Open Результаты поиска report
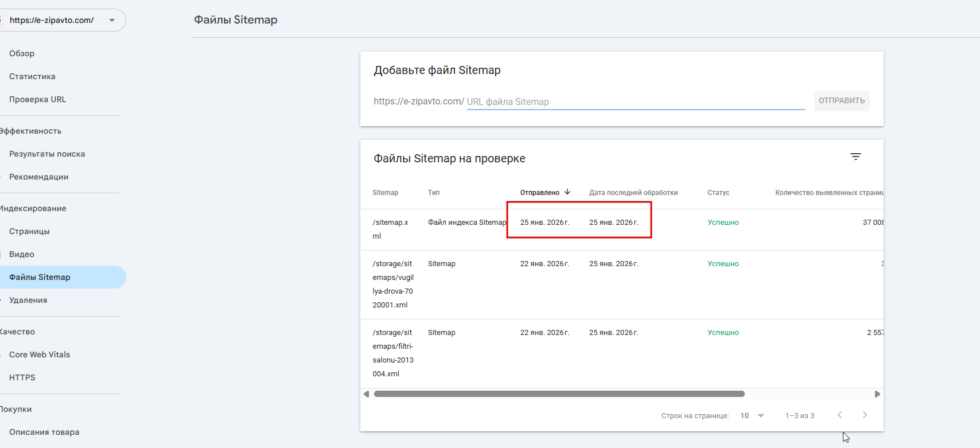The height and width of the screenshot is (448, 980). pyautogui.click(x=47, y=154)
